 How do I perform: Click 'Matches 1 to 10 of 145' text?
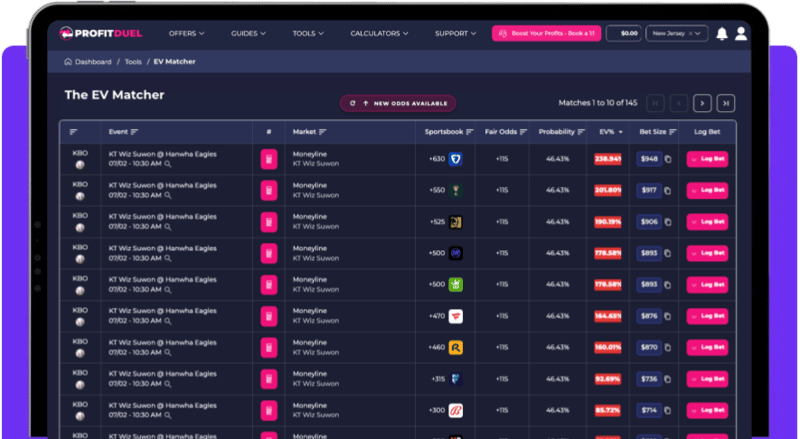[597, 103]
